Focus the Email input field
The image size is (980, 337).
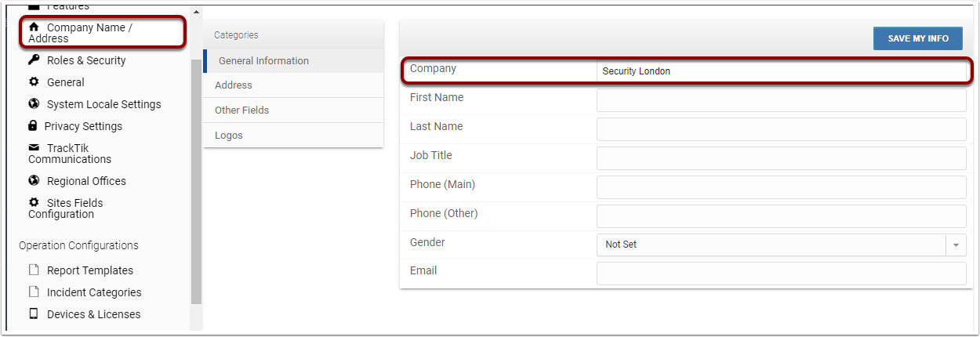(x=782, y=274)
